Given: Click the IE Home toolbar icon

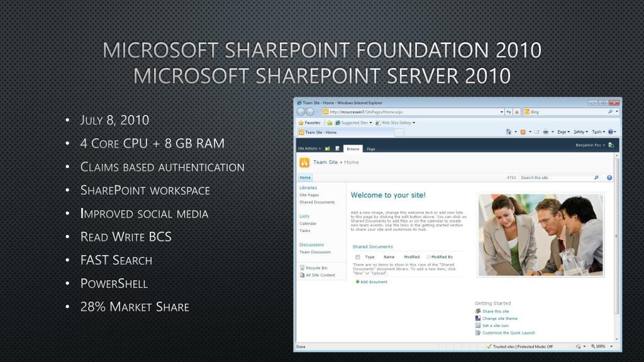Looking at the screenshot, I should coord(508,132).
